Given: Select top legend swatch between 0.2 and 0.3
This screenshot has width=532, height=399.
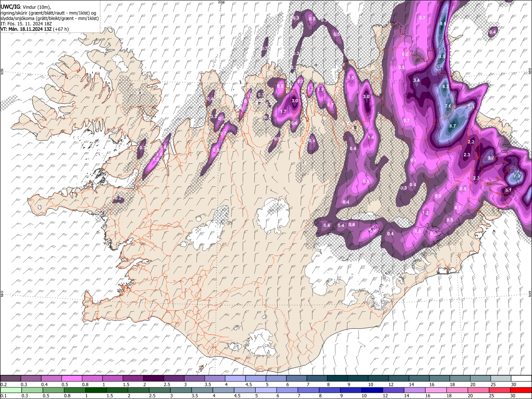Looking at the screenshot, I should [11, 379].
